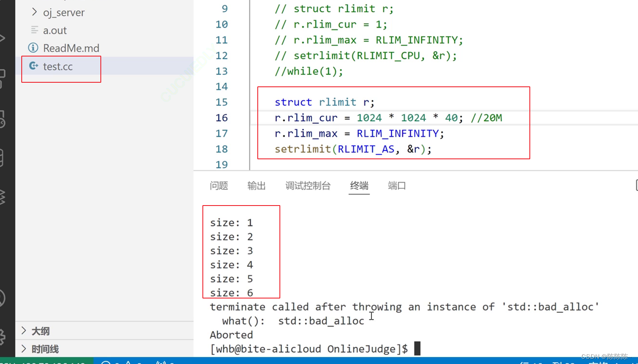Image resolution: width=638 pixels, height=364 pixels.
Task: Click the 'what(): std::bad_alloc' terminal line
Action: (x=293, y=321)
